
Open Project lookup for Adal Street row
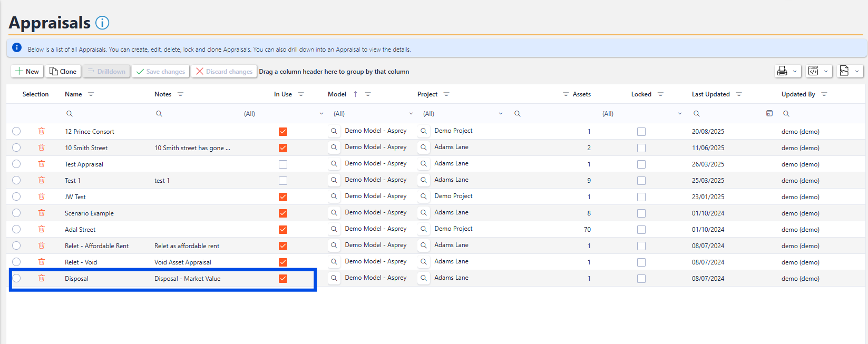[423, 229]
